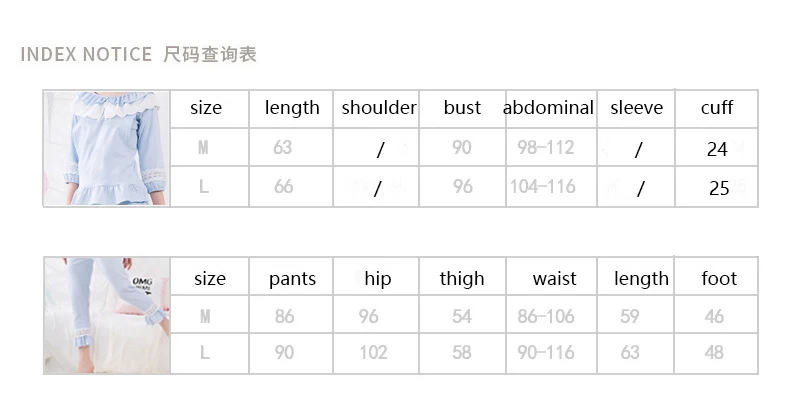
Task: Click the blue pants product thumbnail
Action: pos(107,315)
